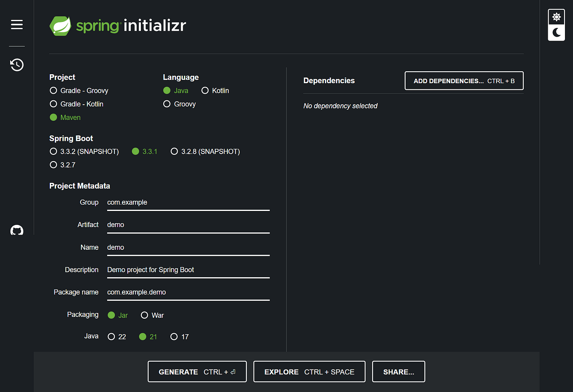This screenshot has width=573, height=392.
Task: Open the history clock icon
Action: (x=17, y=65)
